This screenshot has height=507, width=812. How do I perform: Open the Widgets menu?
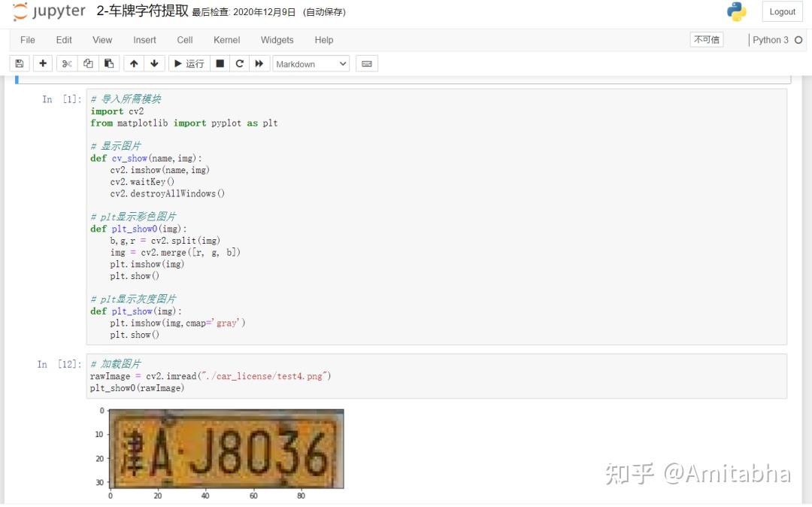pos(277,40)
